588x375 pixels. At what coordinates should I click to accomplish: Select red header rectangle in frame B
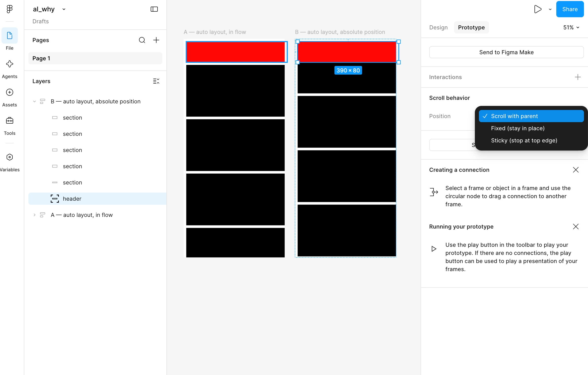click(x=347, y=52)
